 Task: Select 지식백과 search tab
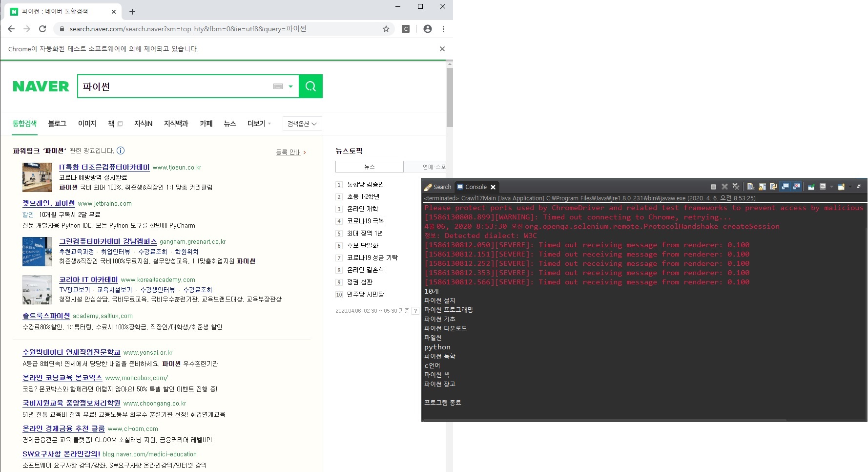pyautogui.click(x=176, y=124)
